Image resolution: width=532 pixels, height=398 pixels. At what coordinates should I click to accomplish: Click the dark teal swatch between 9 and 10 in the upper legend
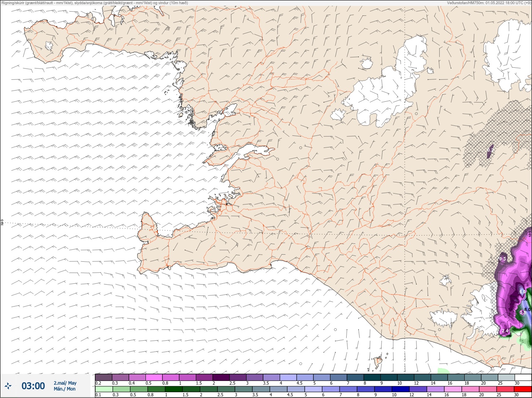390,377
